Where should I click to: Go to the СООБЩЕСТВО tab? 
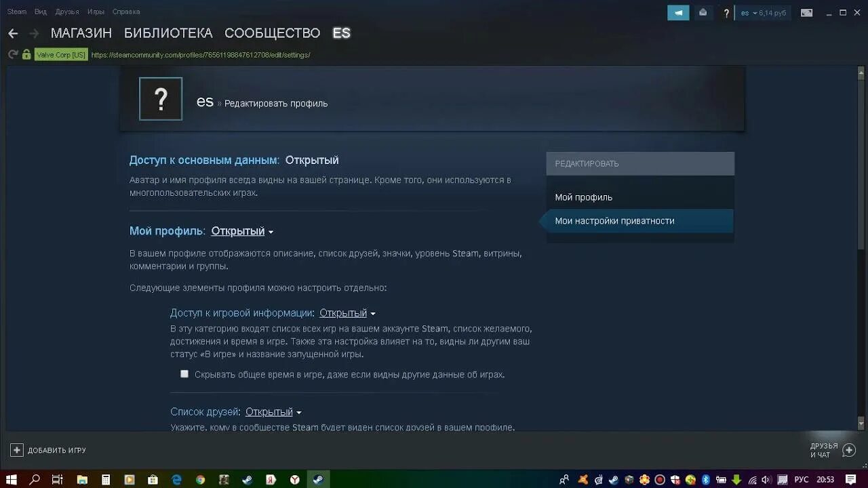[272, 33]
